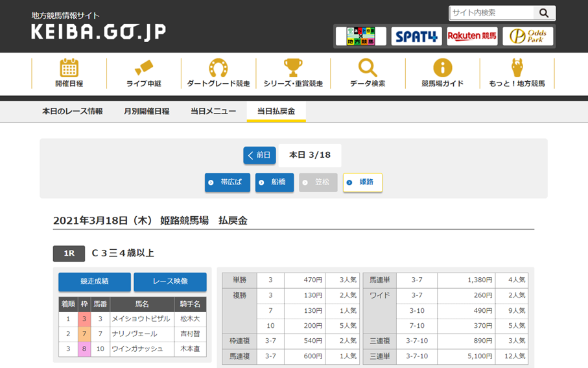
Task: Open 競走成績 for race 1R
Action: [x=95, y=282]
